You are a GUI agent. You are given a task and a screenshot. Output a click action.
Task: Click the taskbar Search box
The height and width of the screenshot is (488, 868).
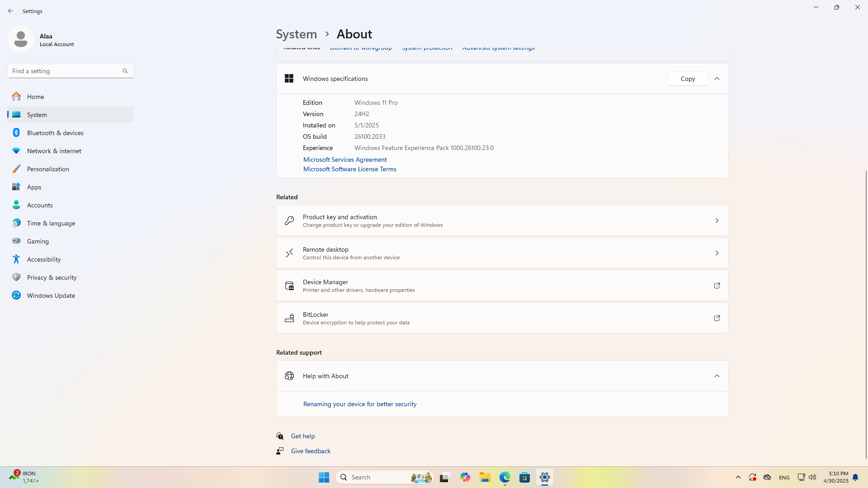385,477
